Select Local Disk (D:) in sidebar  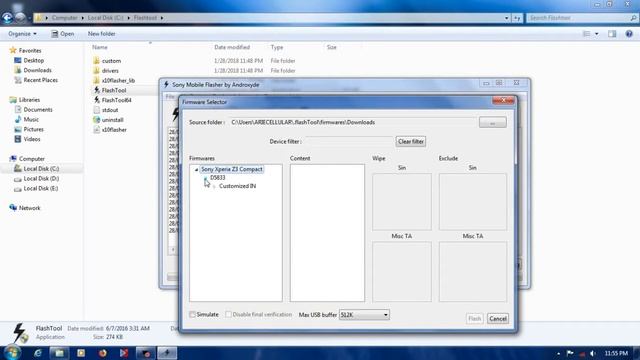coord(41,178)
